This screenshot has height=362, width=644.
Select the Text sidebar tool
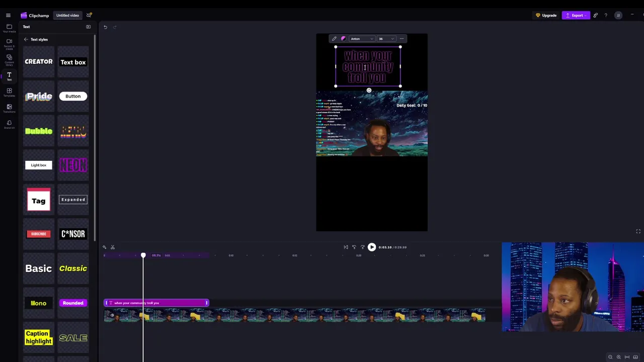click(9, 76)
